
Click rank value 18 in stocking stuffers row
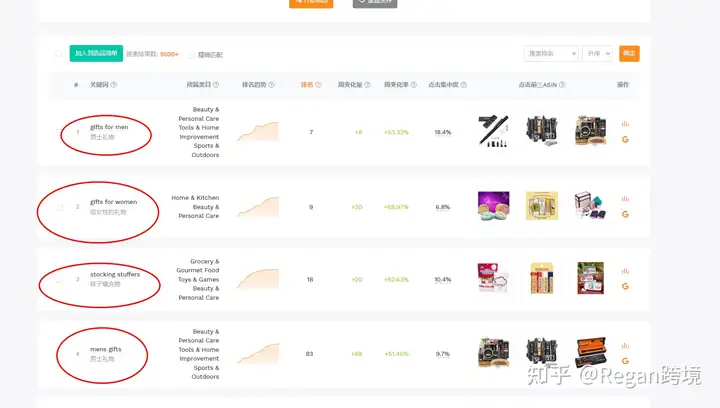tap(310, 279)
